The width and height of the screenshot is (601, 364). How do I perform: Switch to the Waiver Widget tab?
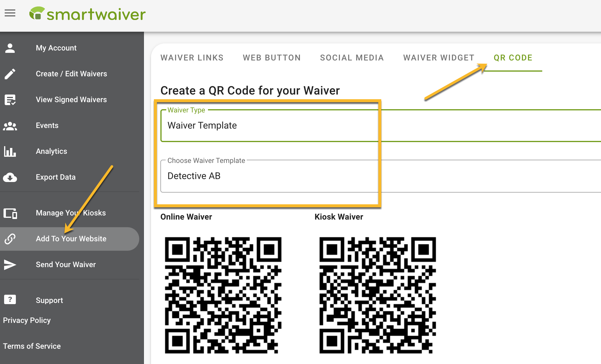(439, 58)
